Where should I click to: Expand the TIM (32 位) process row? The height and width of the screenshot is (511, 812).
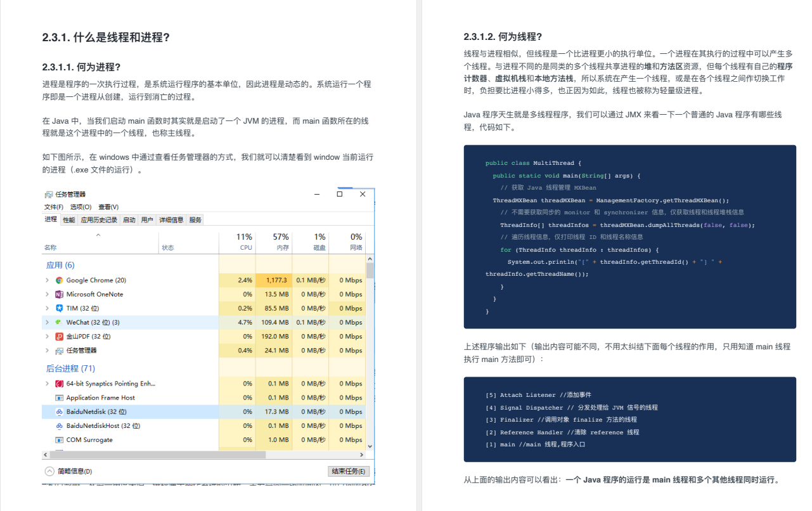click(47, 308)
